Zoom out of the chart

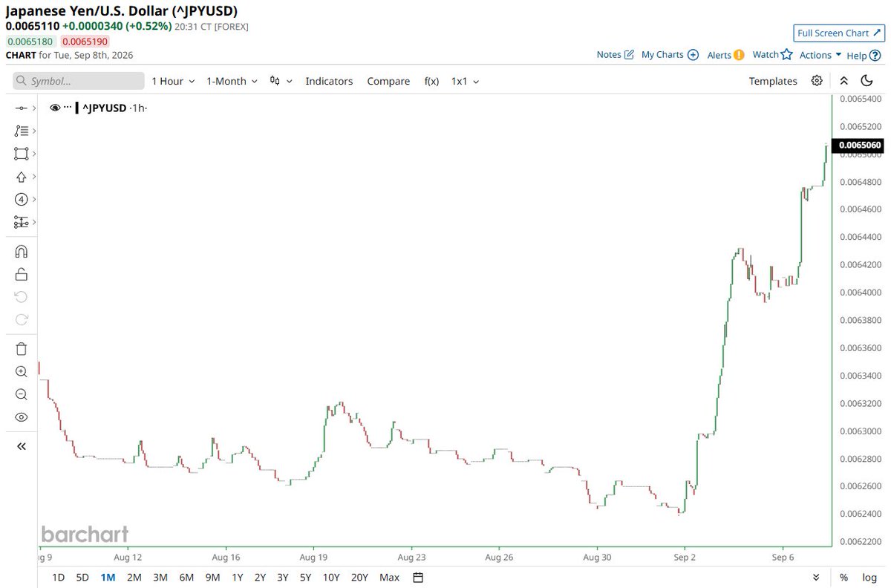click(21, 394)
